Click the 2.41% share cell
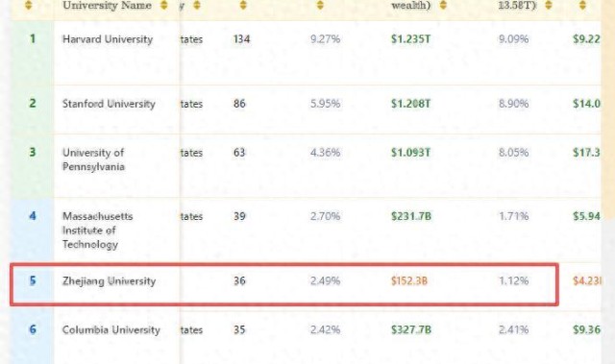This screenshot has width=615, height=364. [x=513, y=330]
